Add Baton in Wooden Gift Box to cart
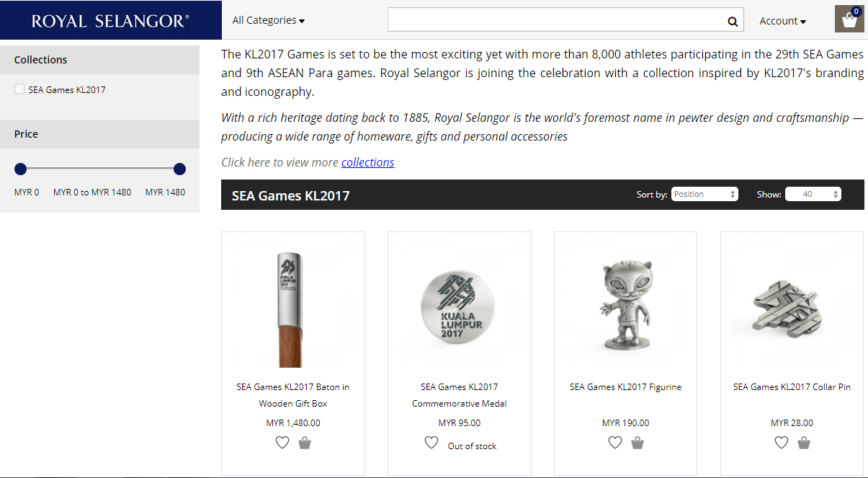The image size is (868, 478). [x=305, y=443]
